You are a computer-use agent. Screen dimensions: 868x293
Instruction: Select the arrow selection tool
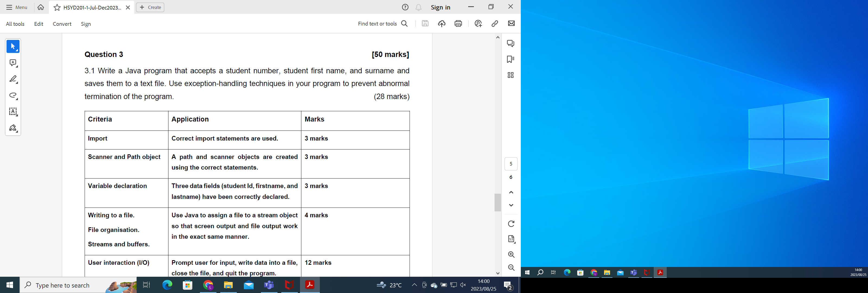tap(13, 47)
